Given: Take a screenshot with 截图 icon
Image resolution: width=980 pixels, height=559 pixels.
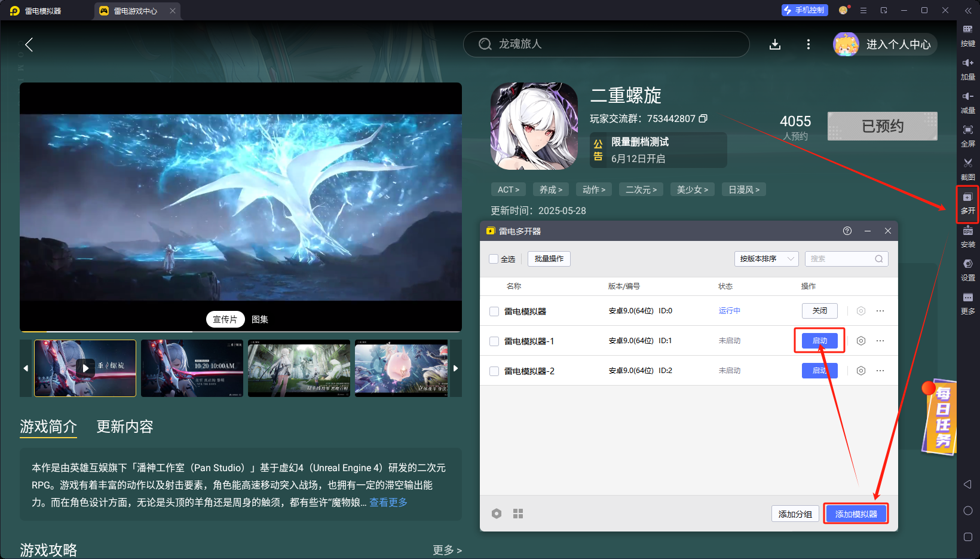Looking at the screenshot, I should [x=967, y=169].
